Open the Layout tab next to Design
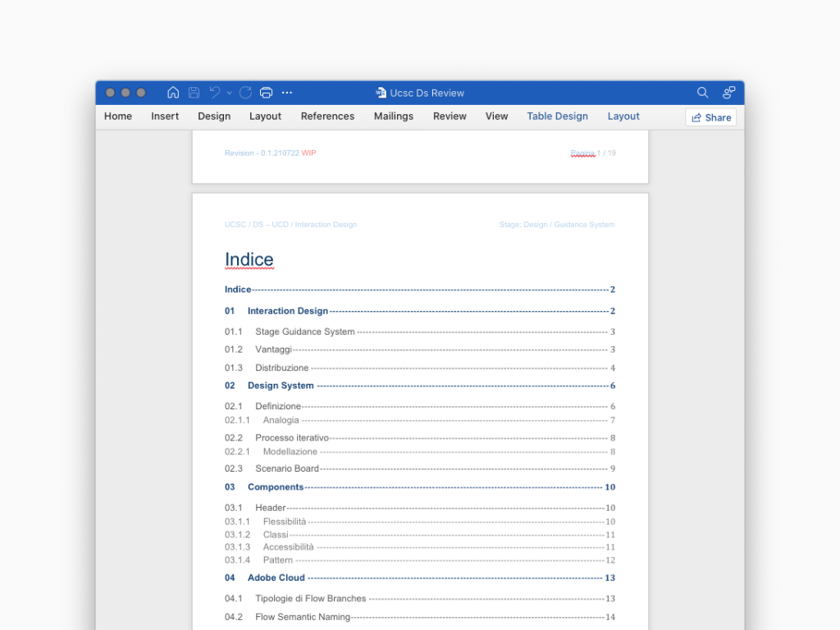This screenshot has height=630, width=840. (265, 116)
